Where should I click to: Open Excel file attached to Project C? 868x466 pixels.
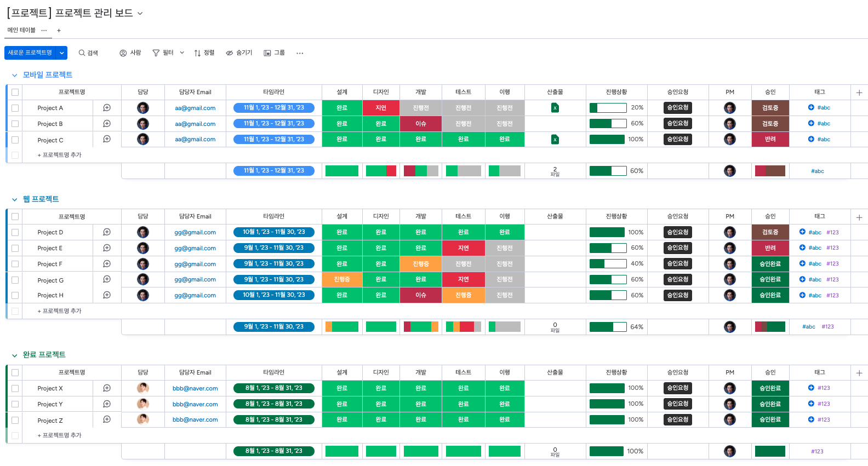tap(555, 140)
